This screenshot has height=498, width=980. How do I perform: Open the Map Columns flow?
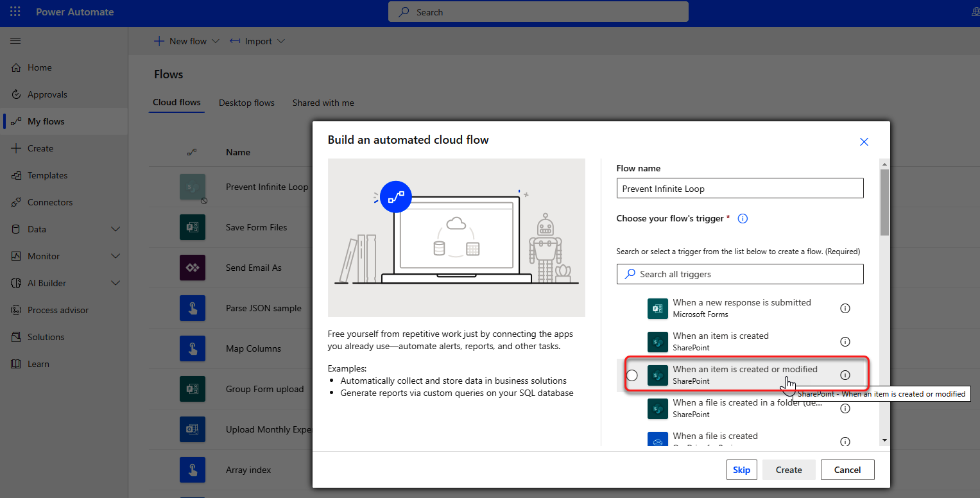pos(254,348)
